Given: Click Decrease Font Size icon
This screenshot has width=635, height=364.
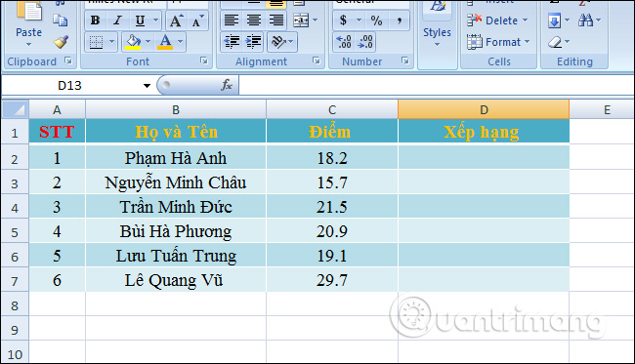Looking at the screenshot, I should [x=197, y=20].
